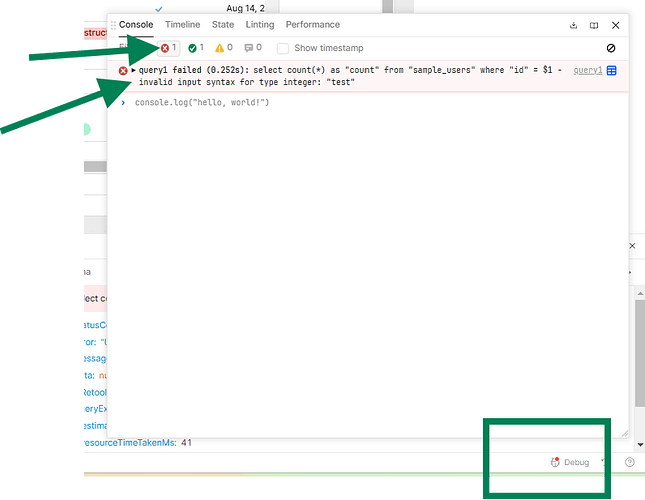This screenshot has width=645, height=500.
Task: Expand the query1 failed error entry
Action: [x=134, y=70]
